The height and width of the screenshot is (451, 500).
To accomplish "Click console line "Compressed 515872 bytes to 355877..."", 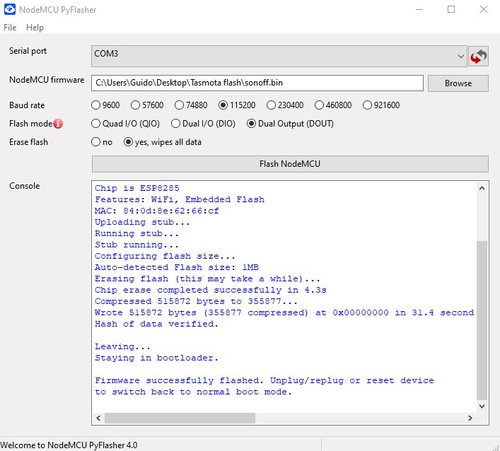I will click(196, 301).
